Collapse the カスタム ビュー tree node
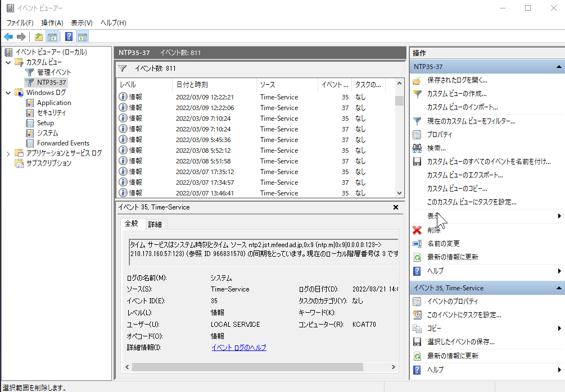The image size is (565, 392). click(8, 62)
